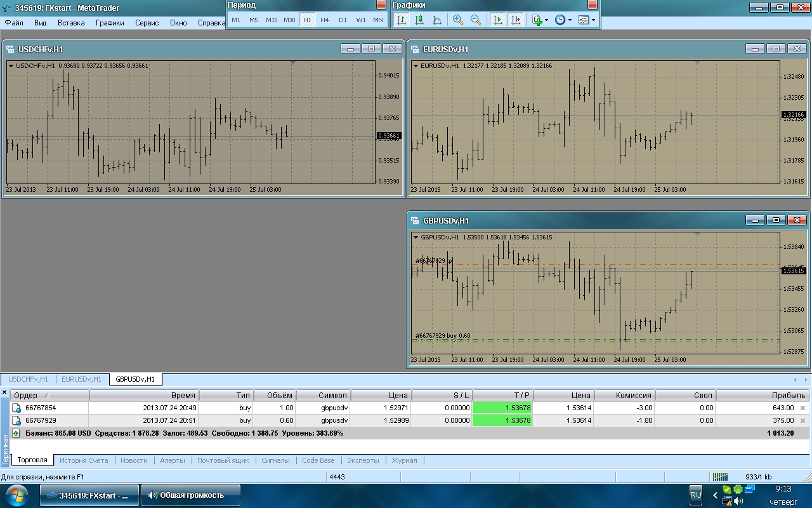The height and width of the screenshot is (508, 812).
Task: Expand the GBPUSDv chart title triangle
Action: pyautogui.click(x=416, y=237)
